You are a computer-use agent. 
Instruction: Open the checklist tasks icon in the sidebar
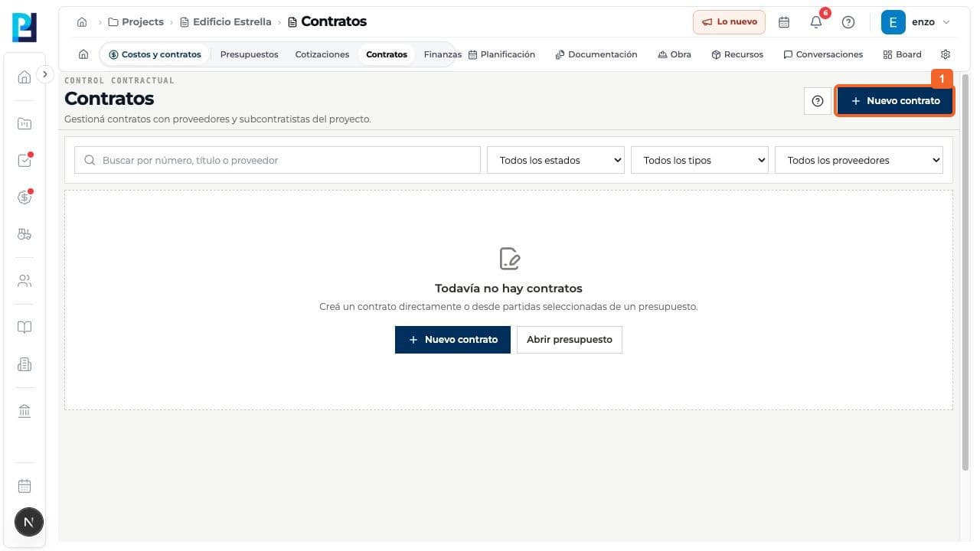(24, 160)
